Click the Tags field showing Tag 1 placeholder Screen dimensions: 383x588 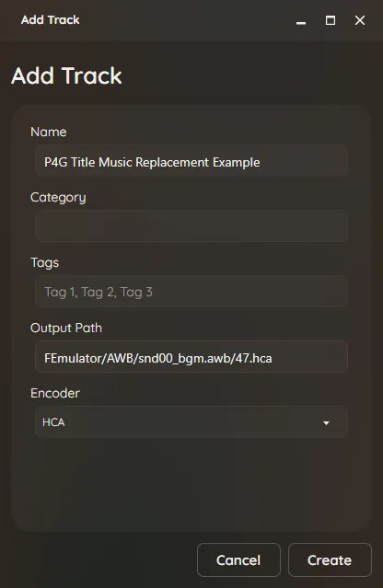pos(191,292)
